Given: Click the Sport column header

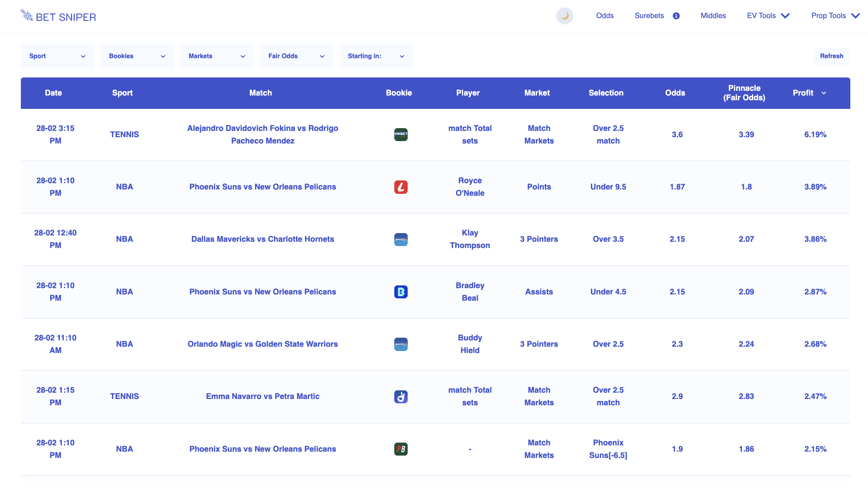Looking at the screenshot, I should click(x=122, y=93).
